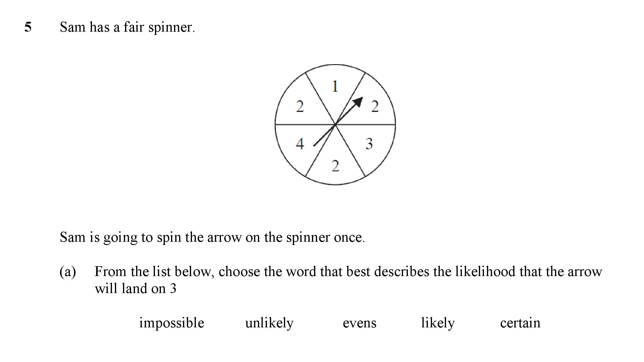Click the top-left sector labelled 2
Screen dimensions: 644x362
click(x=300, y=107)
